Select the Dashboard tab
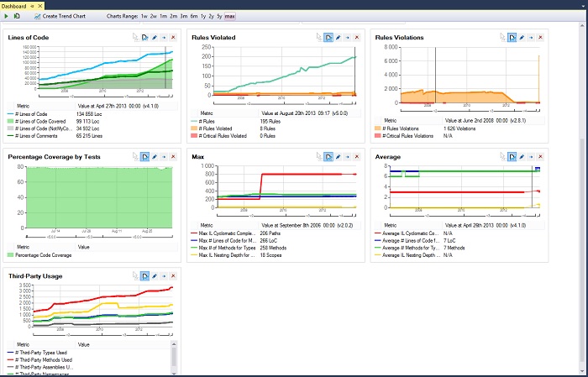 pos(15,4)
